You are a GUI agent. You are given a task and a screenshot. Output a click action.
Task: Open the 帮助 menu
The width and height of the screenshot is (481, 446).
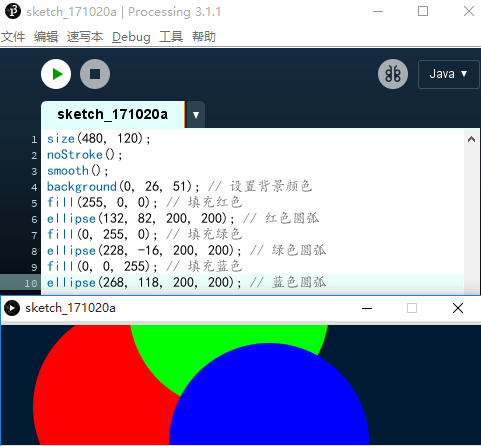point(204,37)
